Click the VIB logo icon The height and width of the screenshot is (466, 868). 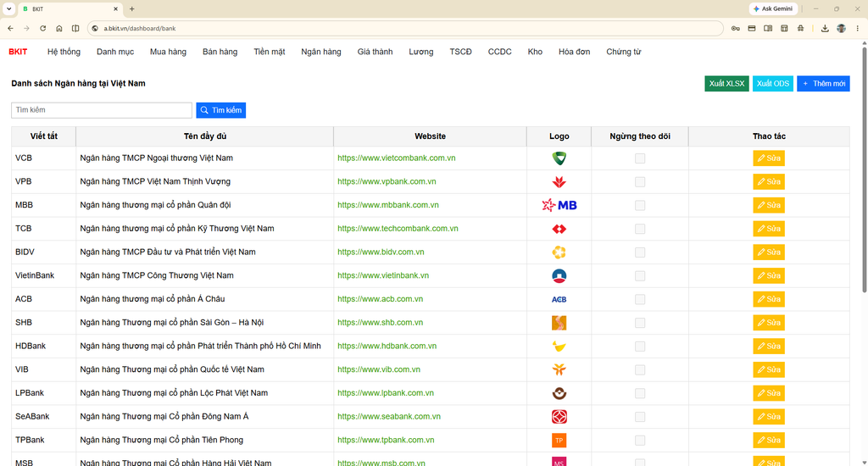coord(559,369)
